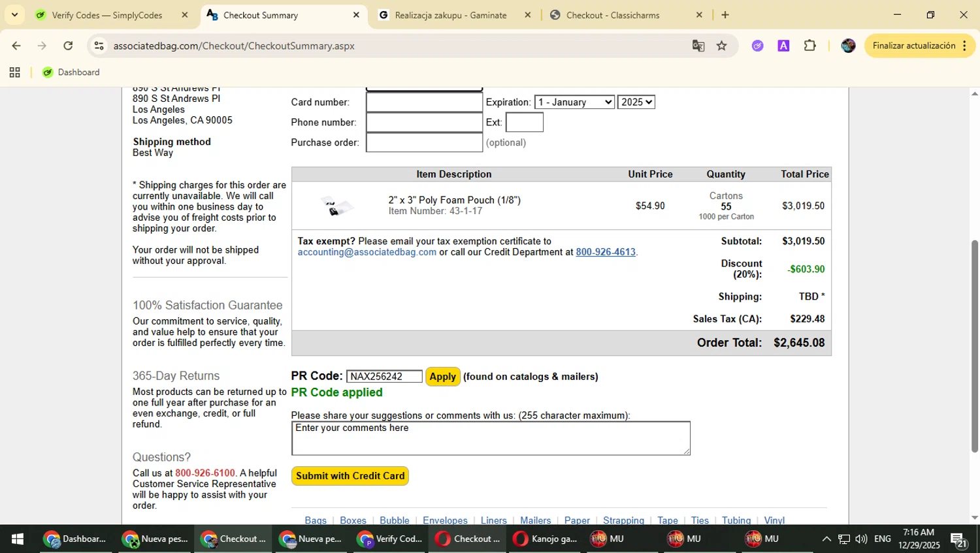The image size is (980, 553).
Task: Open the volume control tray icon
Action: point(861,539)
